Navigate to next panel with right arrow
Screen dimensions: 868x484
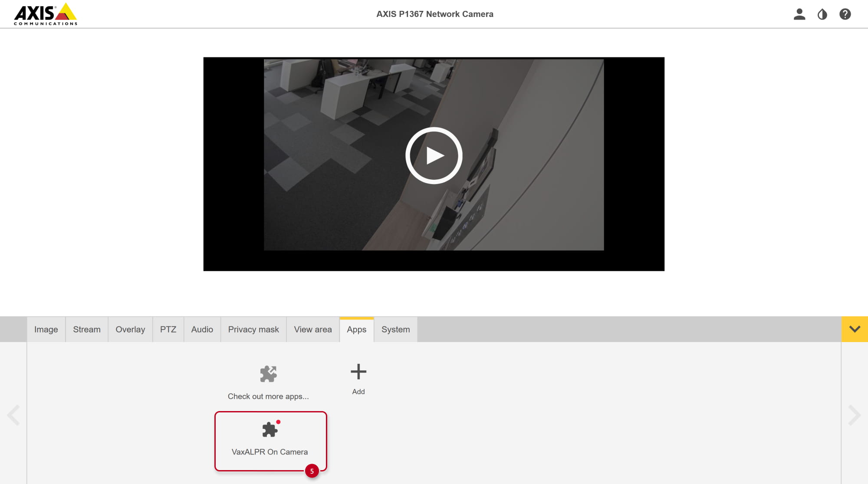pyautogui.click(x=854, y=415)
